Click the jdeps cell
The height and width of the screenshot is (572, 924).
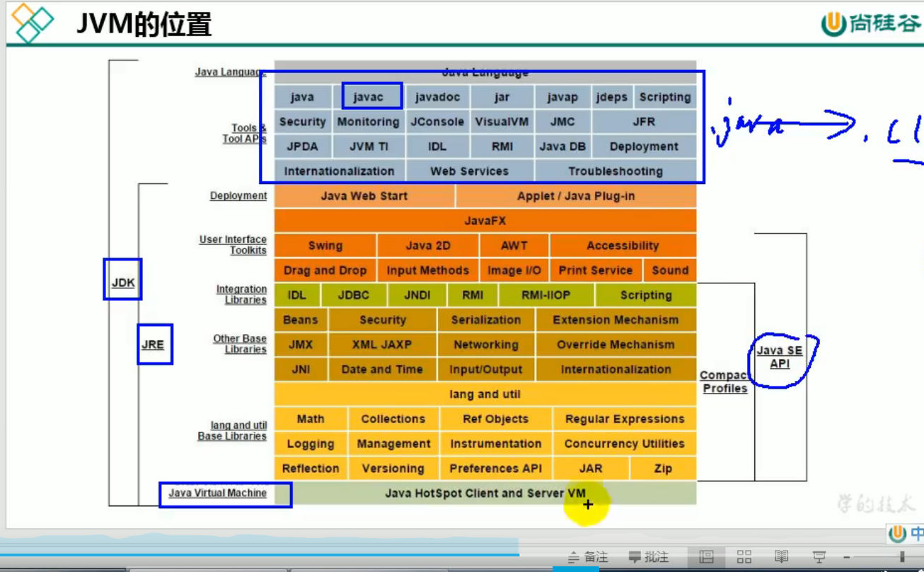(x=611, y=97)
